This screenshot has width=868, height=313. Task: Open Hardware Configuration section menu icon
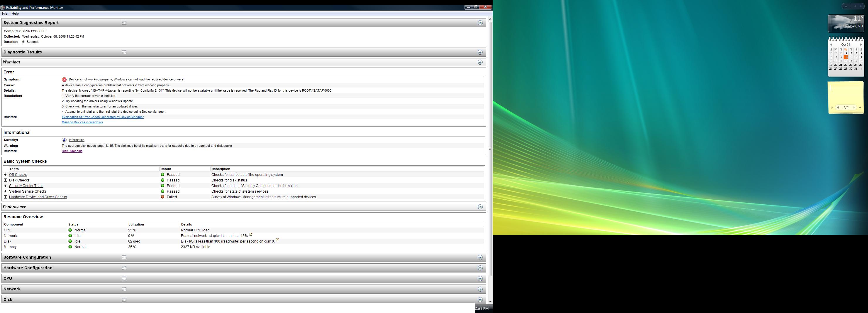click(124, 268)
